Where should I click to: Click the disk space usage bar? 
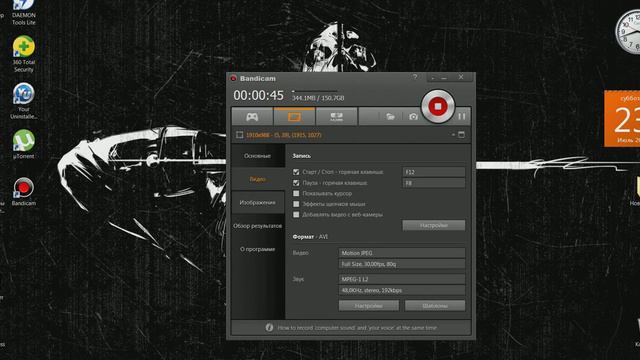coord(315,91)
